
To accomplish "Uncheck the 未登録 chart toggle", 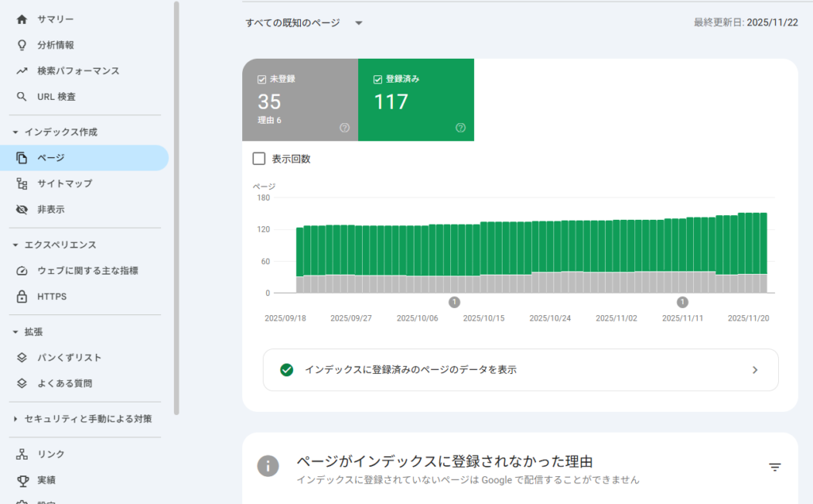I will pos(260,79).
